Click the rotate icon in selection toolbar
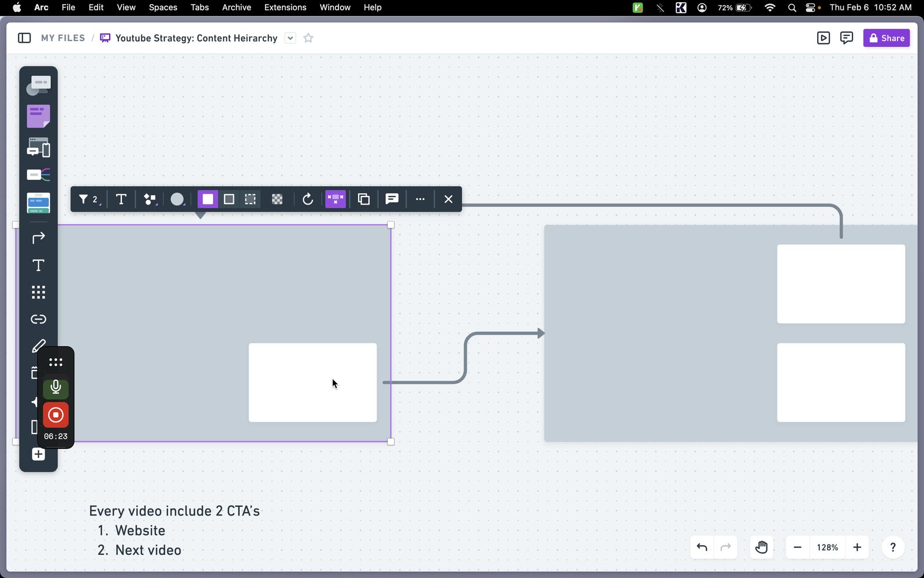The image size is (924, 578). pos(308,199)
